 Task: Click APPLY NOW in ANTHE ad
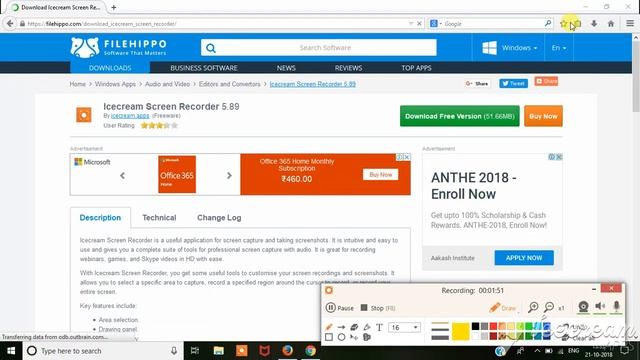pyautogui.click(x=524, y=258)
